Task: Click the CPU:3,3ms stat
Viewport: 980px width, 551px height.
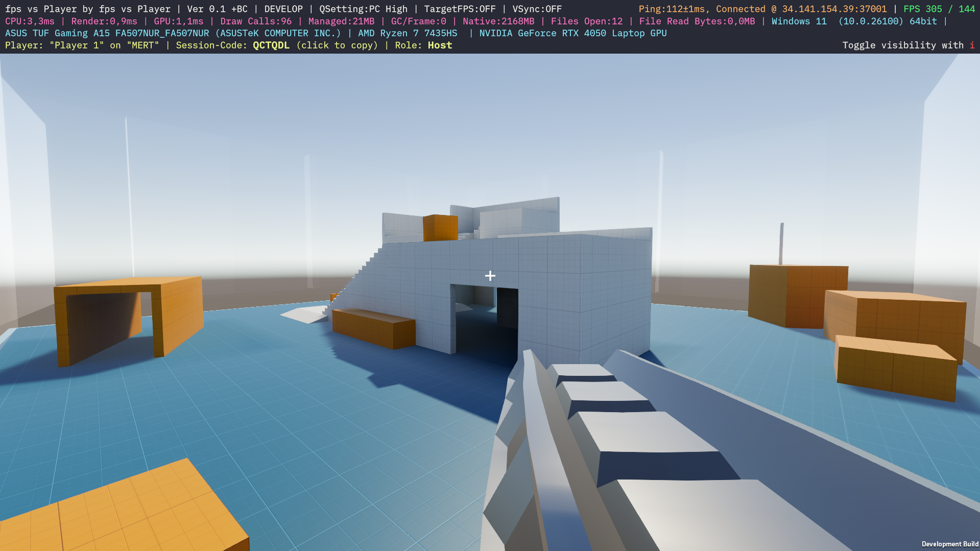Action: (30, 21)
